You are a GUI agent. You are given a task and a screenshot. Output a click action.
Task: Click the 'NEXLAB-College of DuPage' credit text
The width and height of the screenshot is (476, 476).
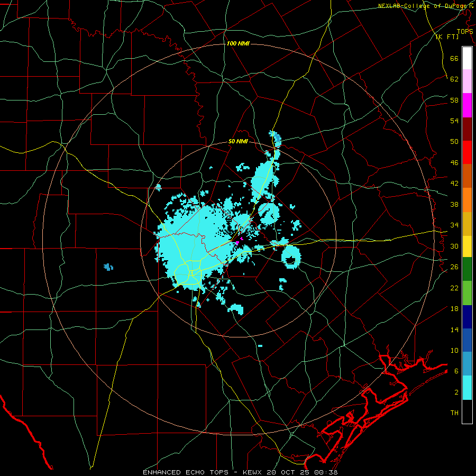point(423,6)
